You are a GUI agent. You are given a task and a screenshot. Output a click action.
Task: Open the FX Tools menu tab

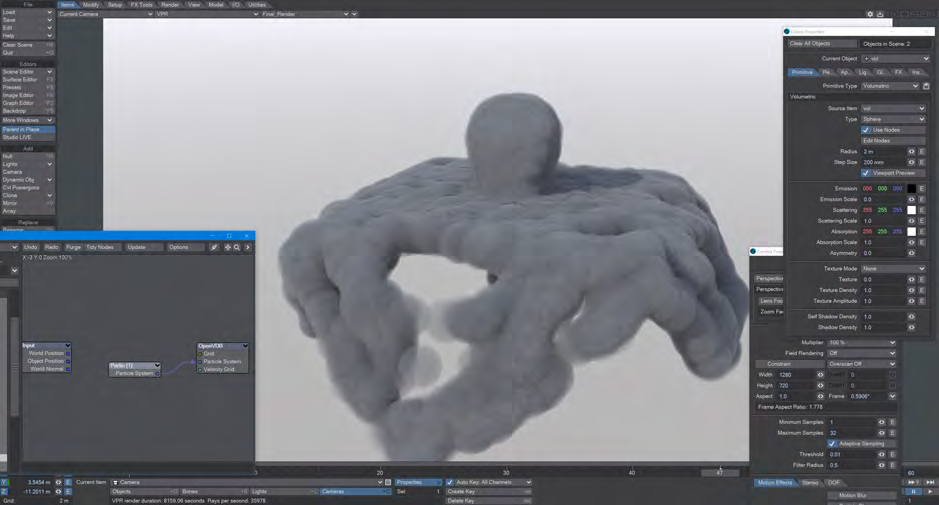(141, 5)
